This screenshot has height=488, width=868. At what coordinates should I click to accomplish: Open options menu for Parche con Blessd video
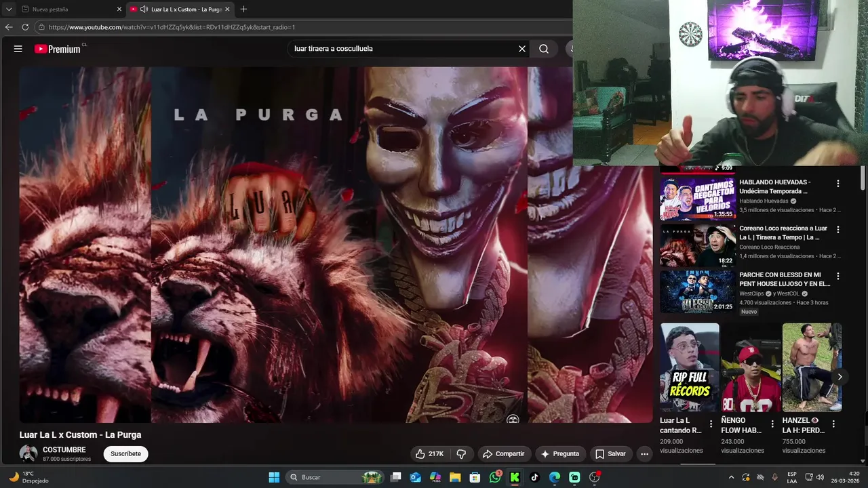coord(838,276)
